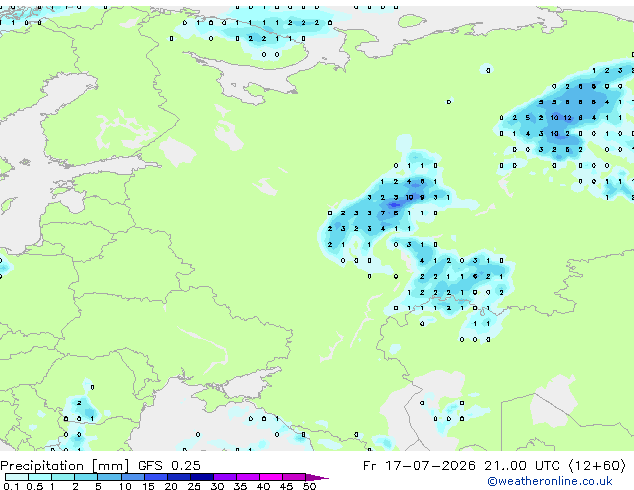Click the 'Precipitation [mm] GFS 0.25' title

pos(100,466)
